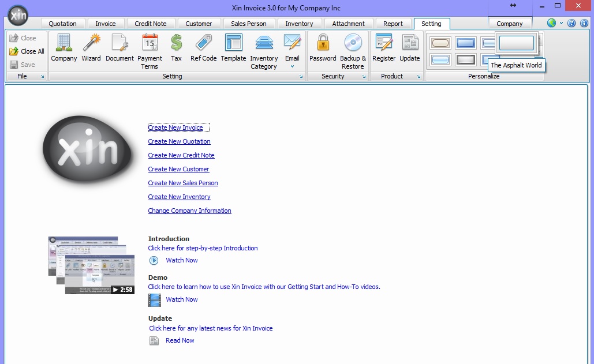Viewport: 594px width, 364px height.
Task: Open Inventory Category settings
Action: [x=264, y=51]
